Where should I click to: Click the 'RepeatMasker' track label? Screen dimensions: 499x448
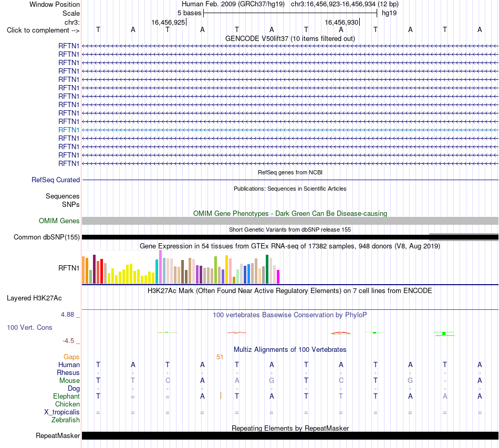pos(58,435)
